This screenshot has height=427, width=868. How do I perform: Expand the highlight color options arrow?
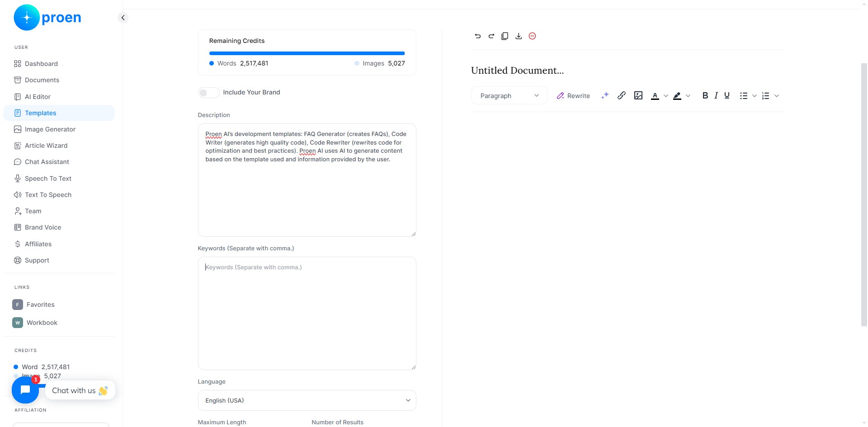pos(688,96)
